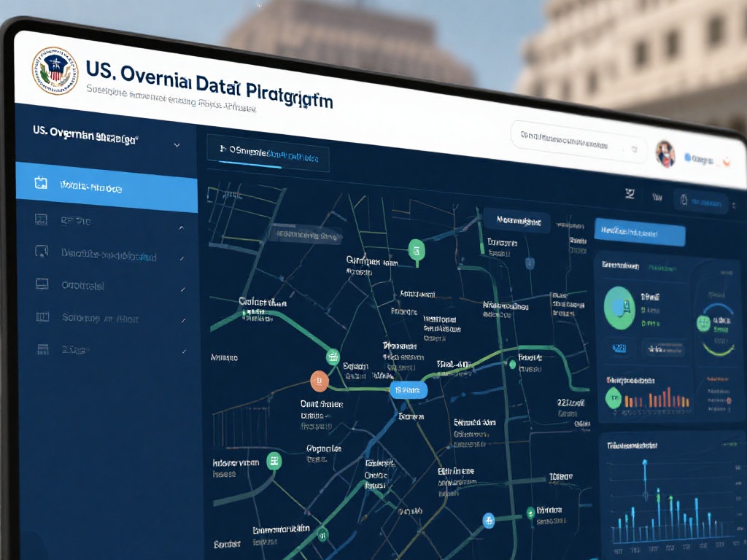Click the icon of the fifth sidebar row
The image size is (747, 560).
click(42, 316)
